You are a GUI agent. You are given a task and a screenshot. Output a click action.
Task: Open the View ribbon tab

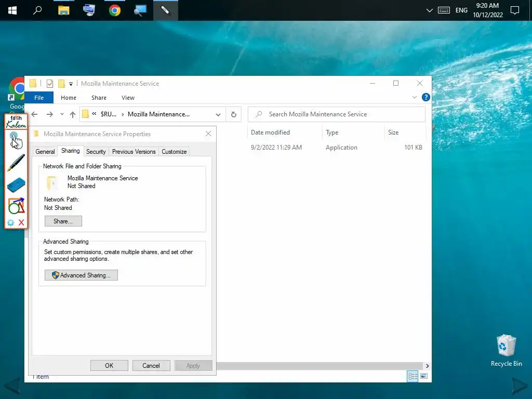pos(128,98)
